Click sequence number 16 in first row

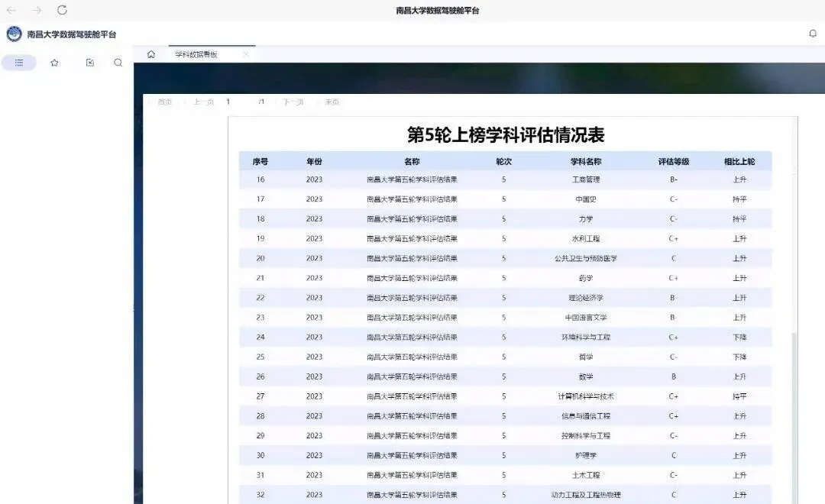(x=260, y=179)
